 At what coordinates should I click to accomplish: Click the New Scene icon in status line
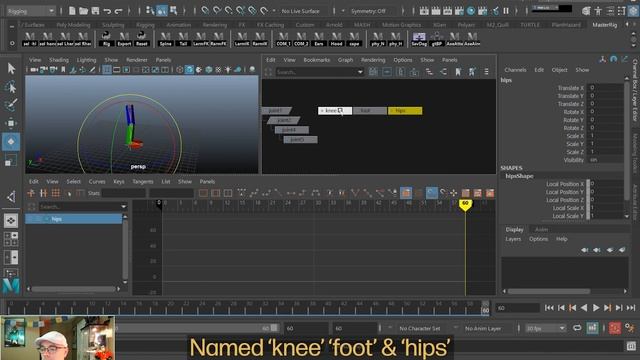[72, 11]
